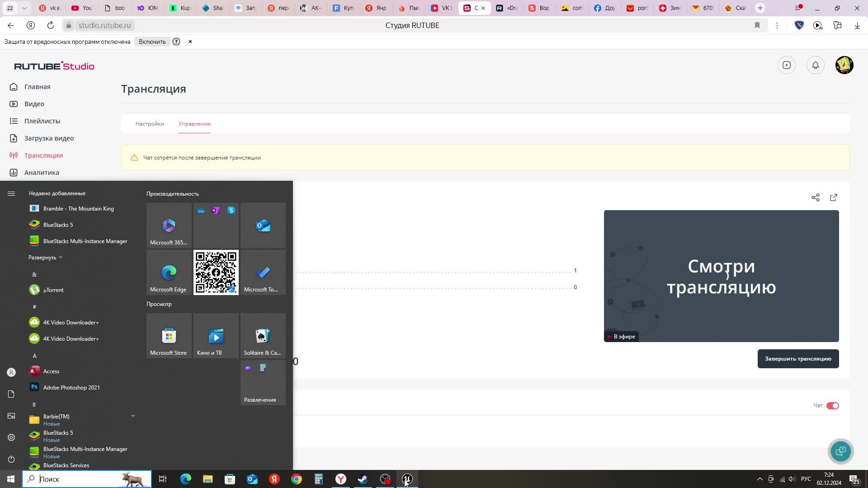The image size is (868, 488).
Task: Dismiss the malware protection bar
Action: (x=190, y=42)
